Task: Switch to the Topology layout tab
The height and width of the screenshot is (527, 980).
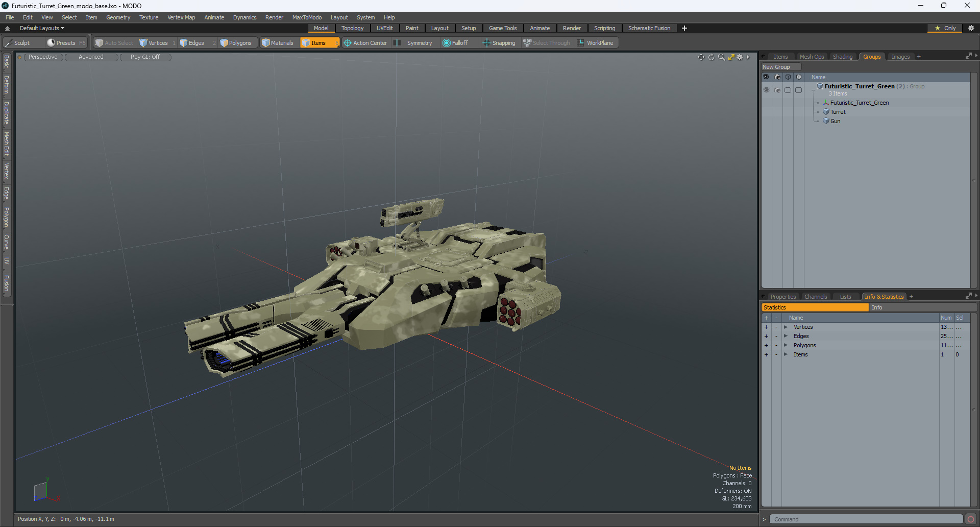Action: click(x=353, y=28)
